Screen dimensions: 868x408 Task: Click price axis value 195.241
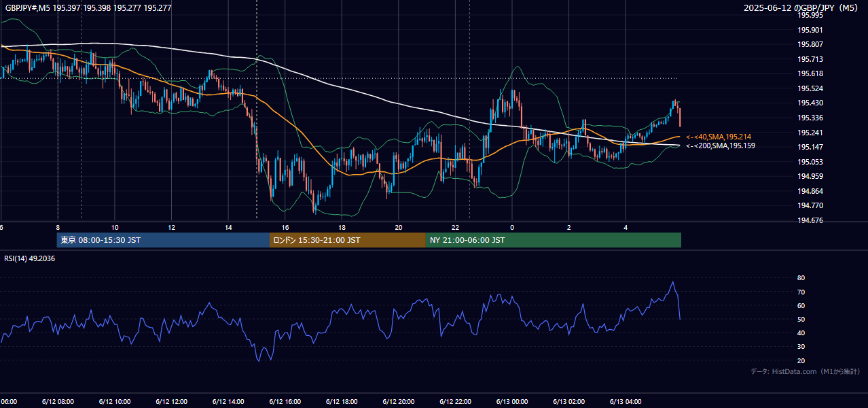click(810, 133)
